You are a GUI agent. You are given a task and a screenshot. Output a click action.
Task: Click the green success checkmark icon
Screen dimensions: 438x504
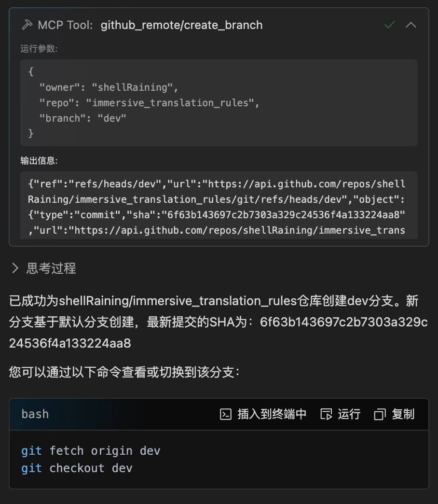(x=389, y=25)
